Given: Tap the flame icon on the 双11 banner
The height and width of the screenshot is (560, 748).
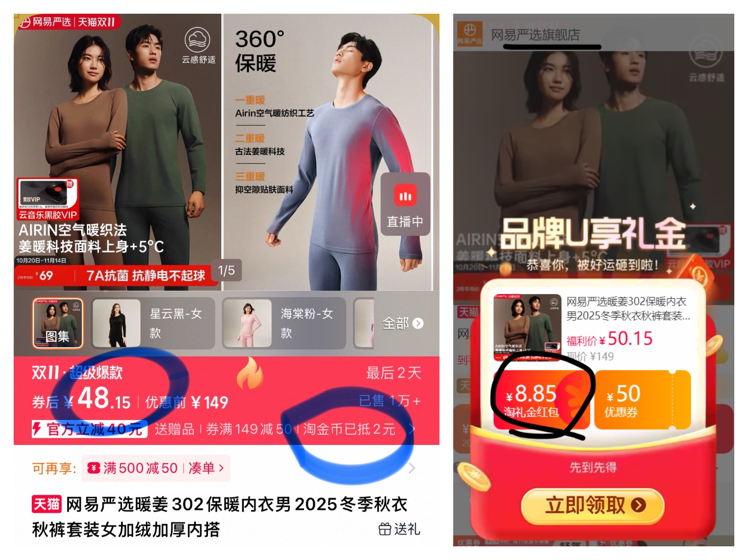Looking at the screenshot, I should [x=250, y=373].
